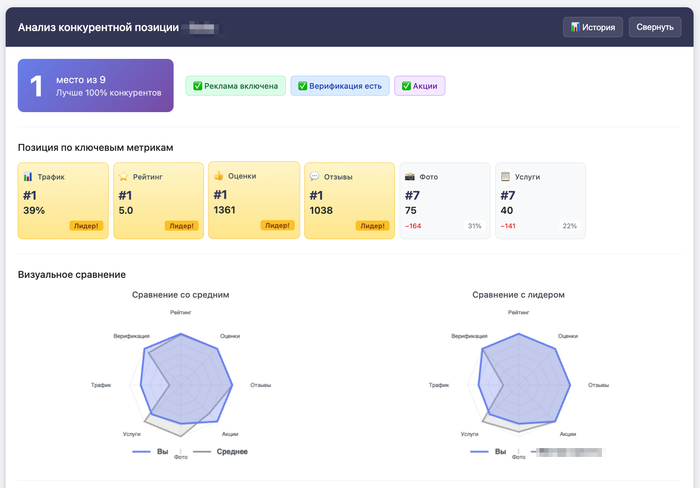The image size is (700, 488).
Task: Click the list icon in Услуги card
Action: coord(506,177)
